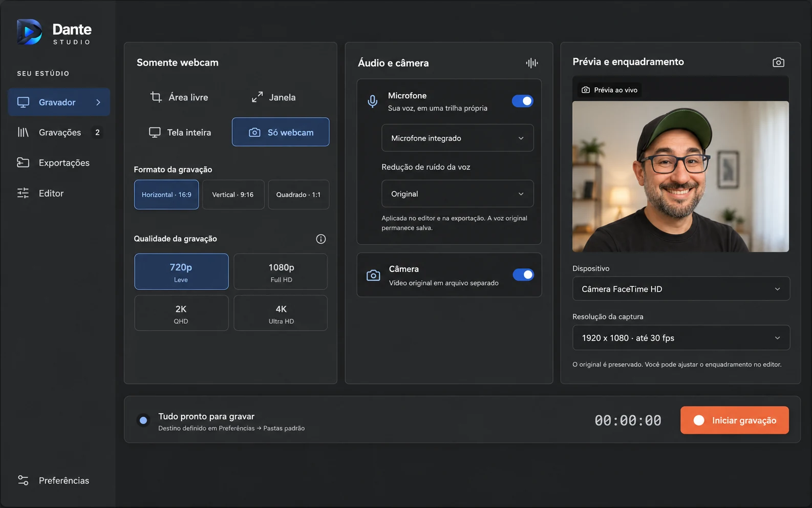812x508 pixels.
Task: Open the info icon next to Qualidade da gravação
Action: click(321, 239)
